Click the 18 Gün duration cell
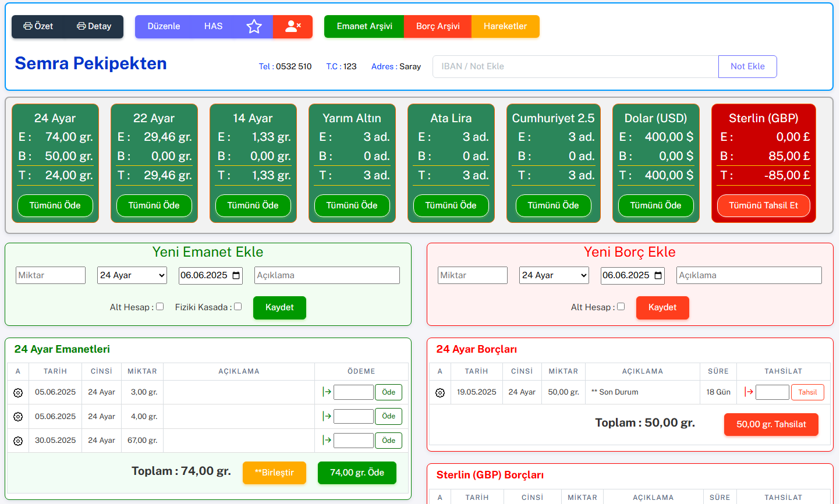Viewport: 840px width, 504px height. click(x=718, y=392)
